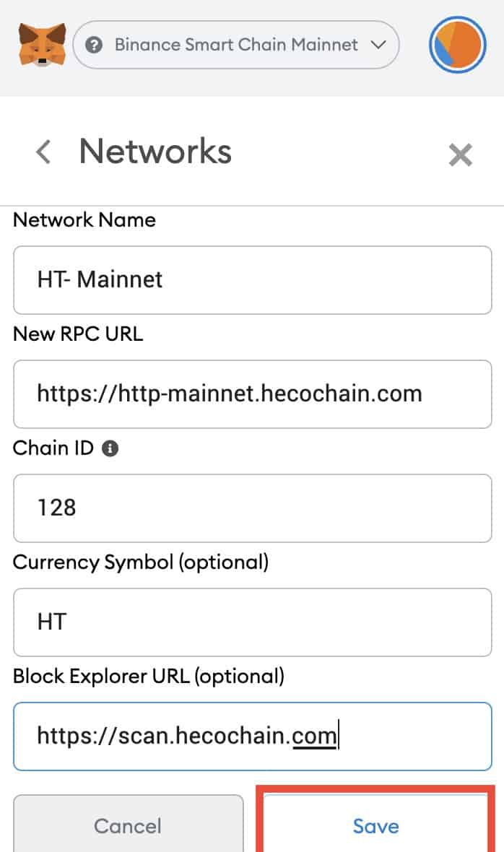Click the MetaMask fox logo
The width and height of the screenshot is (504, 852).
42,45
